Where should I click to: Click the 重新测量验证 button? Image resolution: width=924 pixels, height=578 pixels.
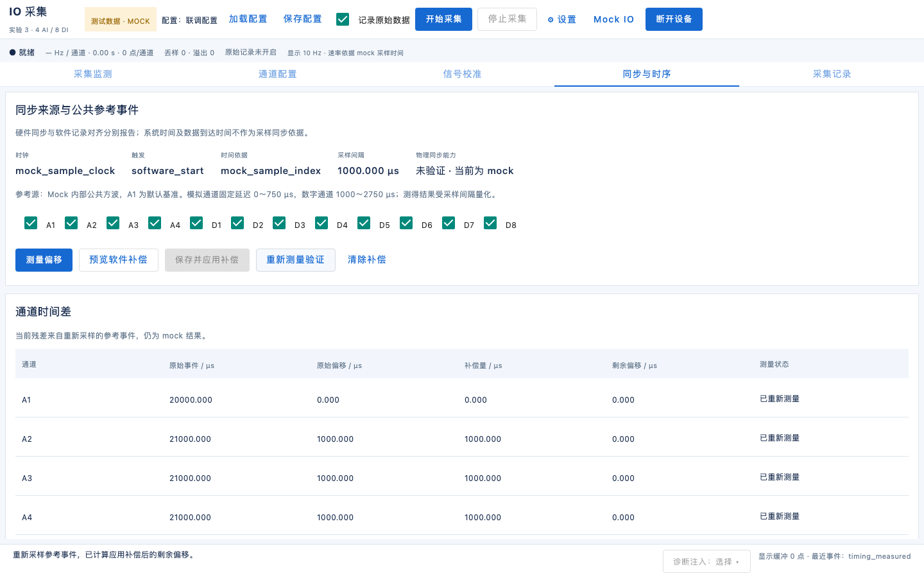pos(295,260)
